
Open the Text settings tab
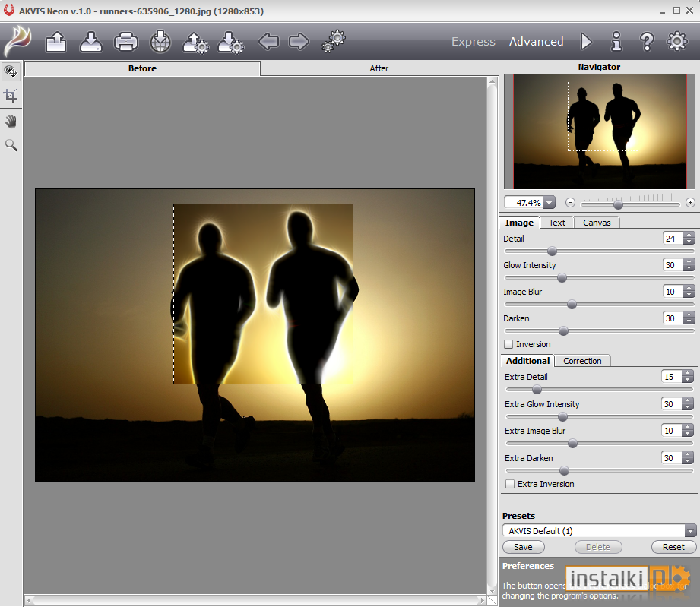point(556,223)
